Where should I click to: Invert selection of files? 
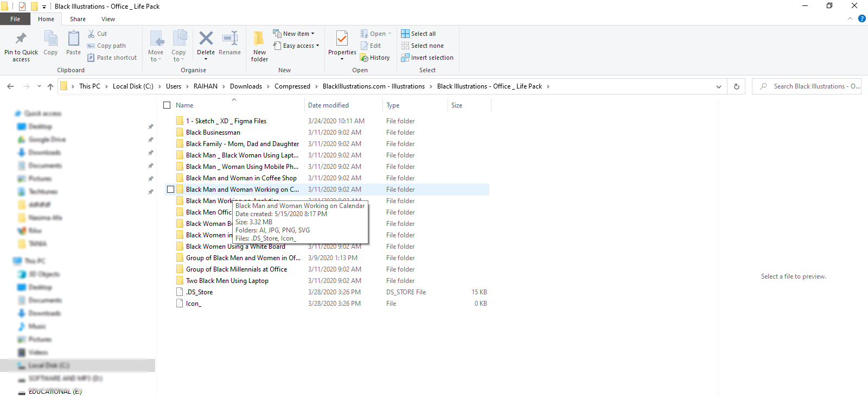click(x=427, y=58)
